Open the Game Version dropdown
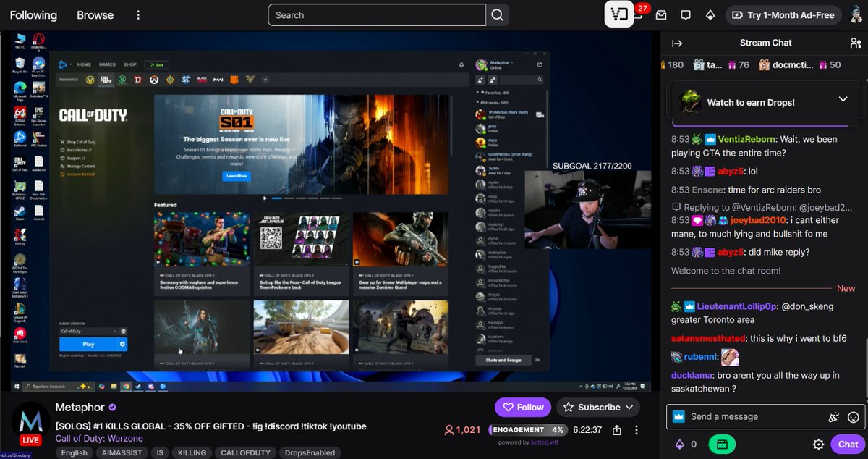 [x=88, y=331]
